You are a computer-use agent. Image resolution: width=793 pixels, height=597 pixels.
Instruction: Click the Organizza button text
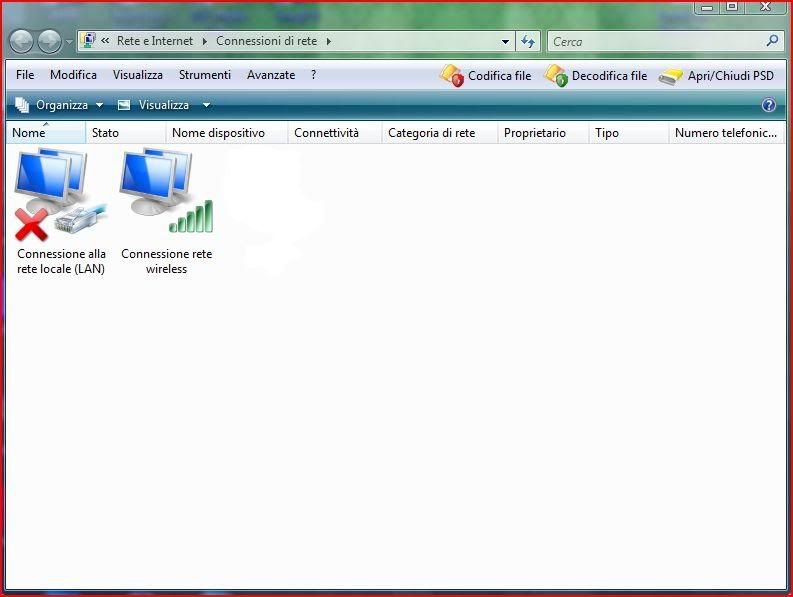pos(62,105)
